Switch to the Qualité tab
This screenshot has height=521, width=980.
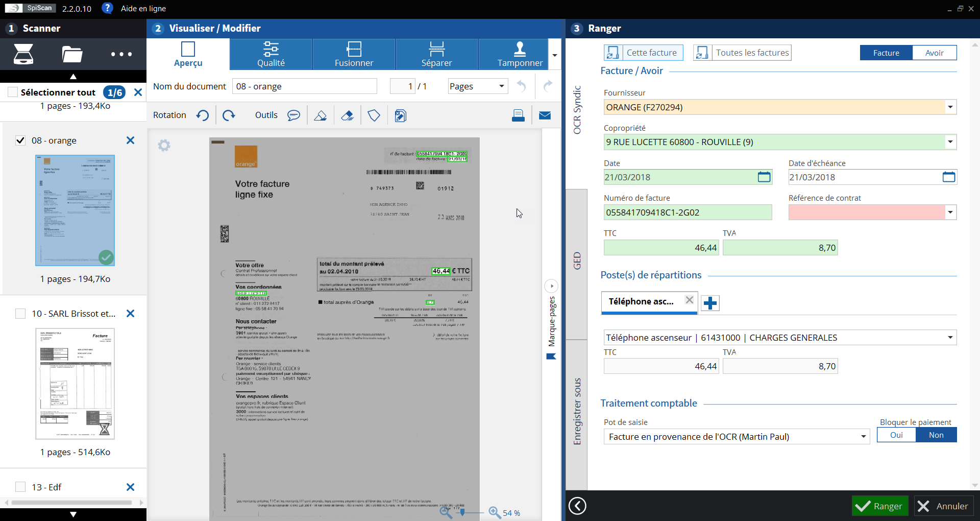271,54
